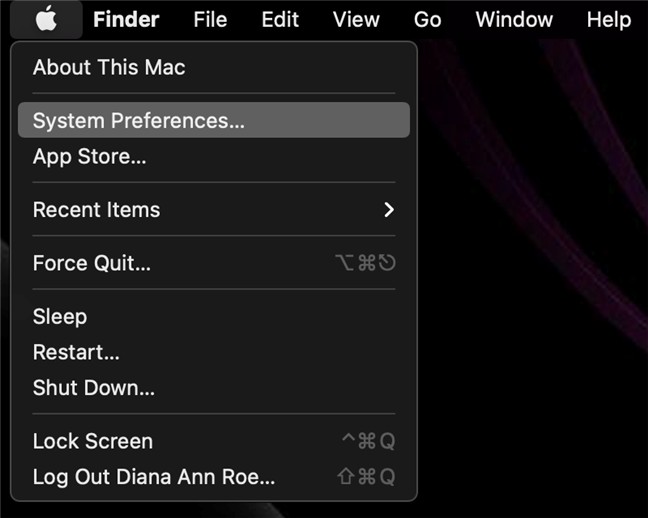Open System Preferences from the Apple menu
The height and width of the screenshot is (518, 648).
click(138, 121)
